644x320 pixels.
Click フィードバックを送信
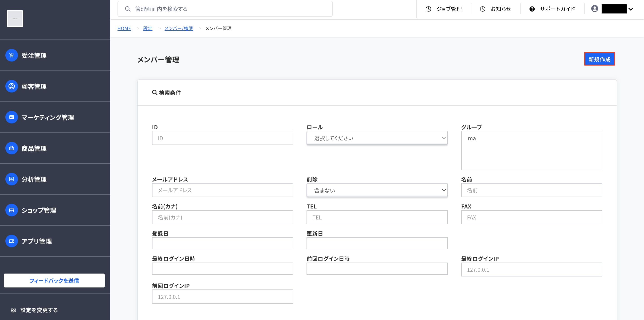pyautogui.click(x=54, y=281)
